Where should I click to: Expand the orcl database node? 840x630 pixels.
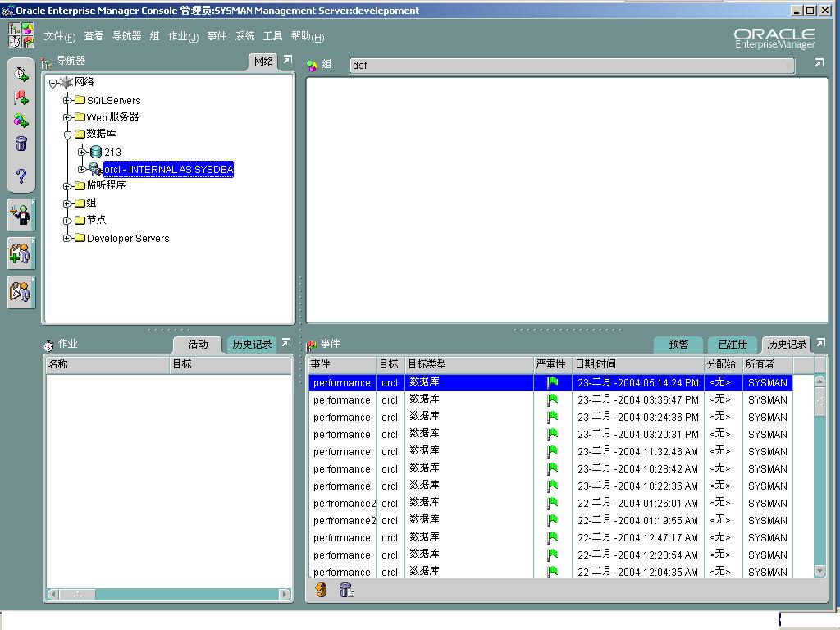[x=81, y=169]
